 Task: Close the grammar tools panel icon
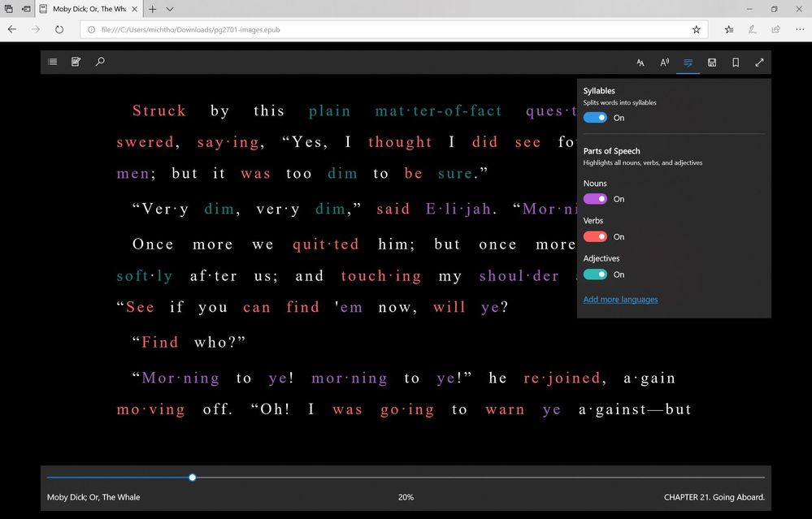688,63
